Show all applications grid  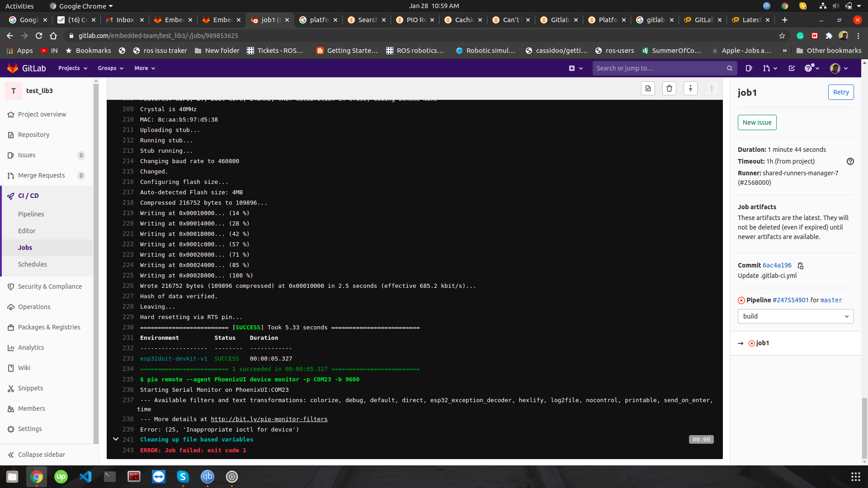point(855,477)
